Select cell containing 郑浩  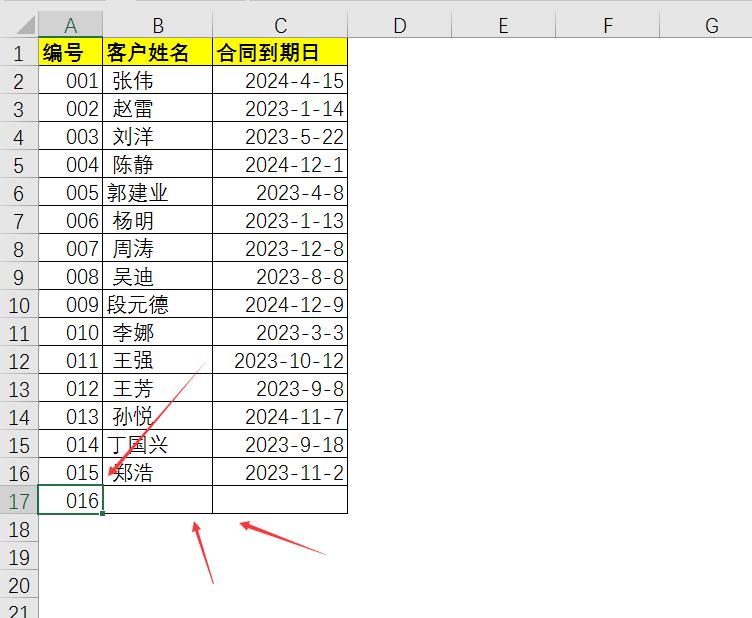(x=158, y=472)
